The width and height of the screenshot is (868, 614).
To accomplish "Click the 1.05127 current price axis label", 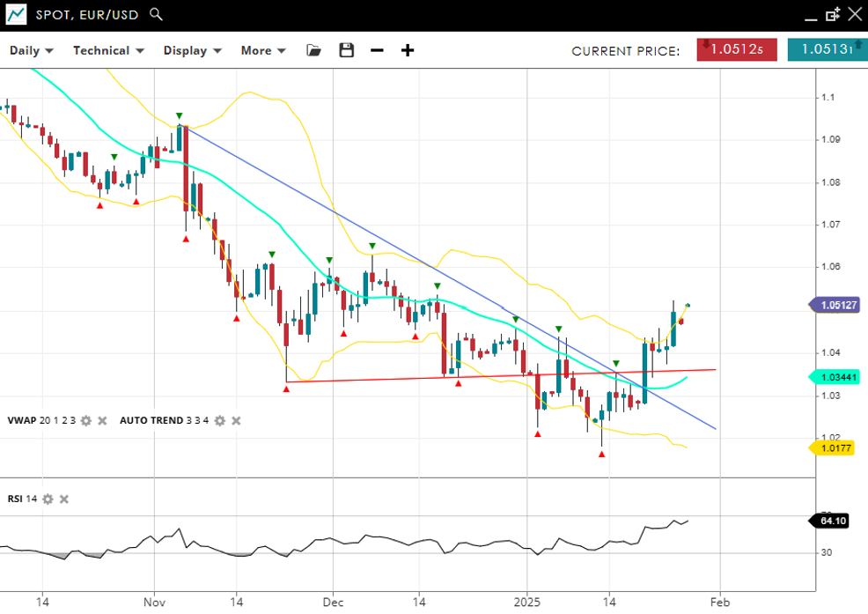I will click(837, 306).
